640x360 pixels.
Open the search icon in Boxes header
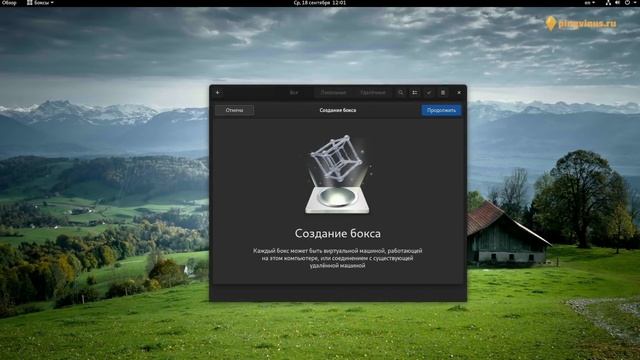click(x=401, y=93)
